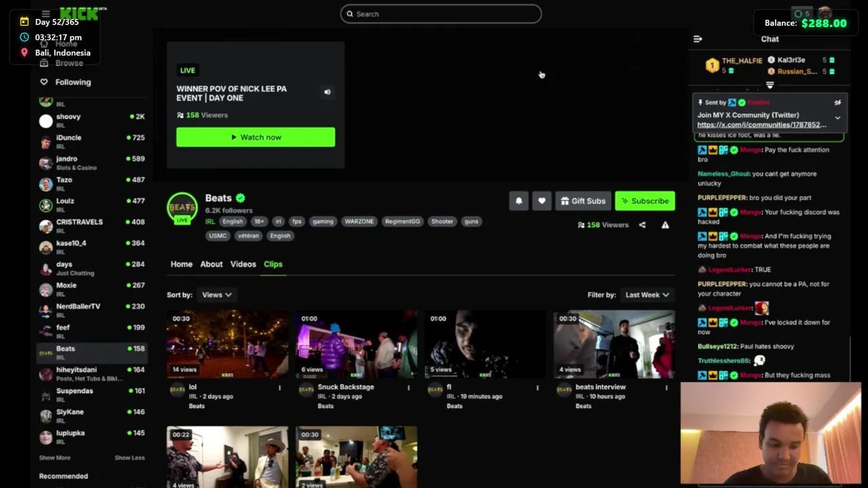Click the RegimentGG tag
The height and width of the screenshot is (488, 868).
click(402, 222)
